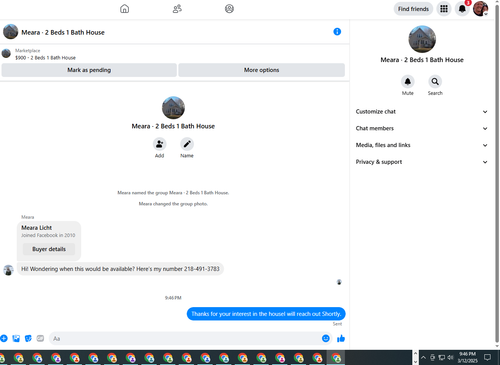This screenshot has width=500, height=365.
Task: Click the seen-by avatar below Meara's message
Action: click(x=339, y=282)
